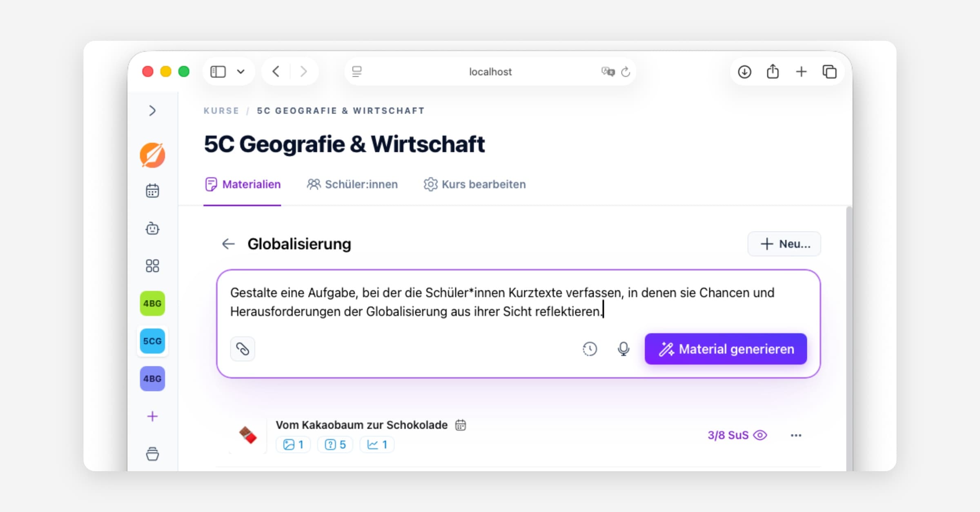Viewport: 980px width, 512px height.
Task: Open the three-dot menu for Kakaobaum material
Action: (x=796, y=435)
